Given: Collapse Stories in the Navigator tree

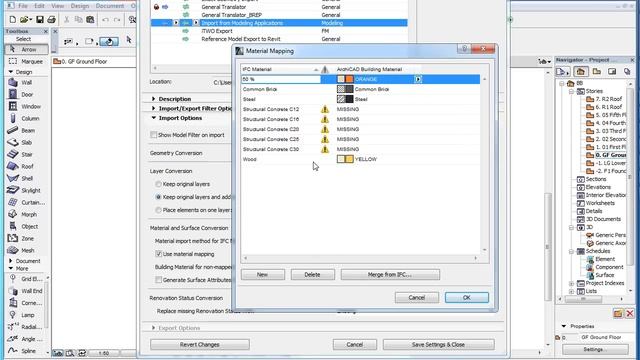Looking at the screenshot, I should click(x=571, y=91).
